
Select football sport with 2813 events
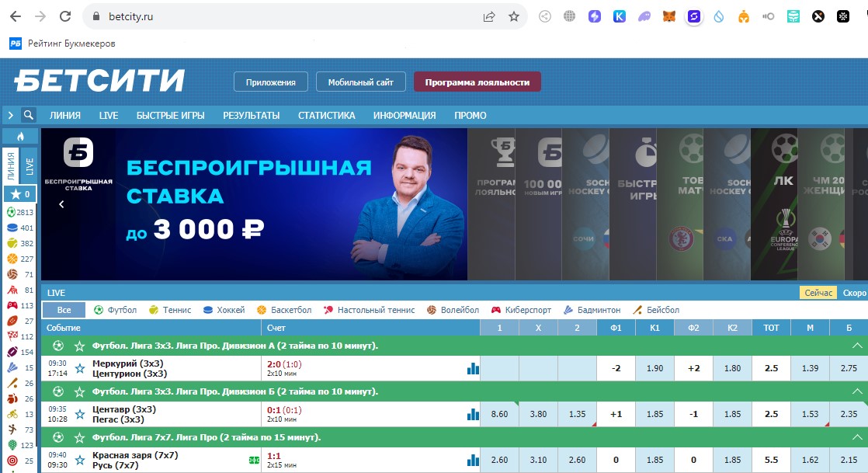(x=20, y=212)
